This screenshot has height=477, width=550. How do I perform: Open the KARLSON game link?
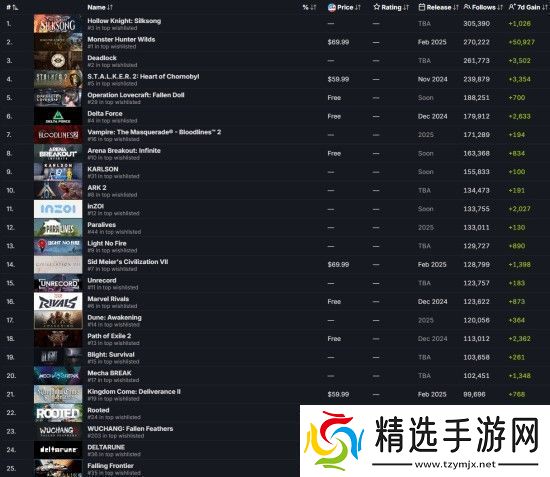coord(103,169)
